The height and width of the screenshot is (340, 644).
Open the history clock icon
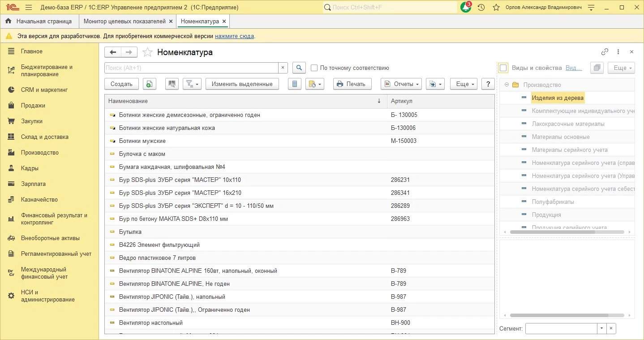click(481, 8)
